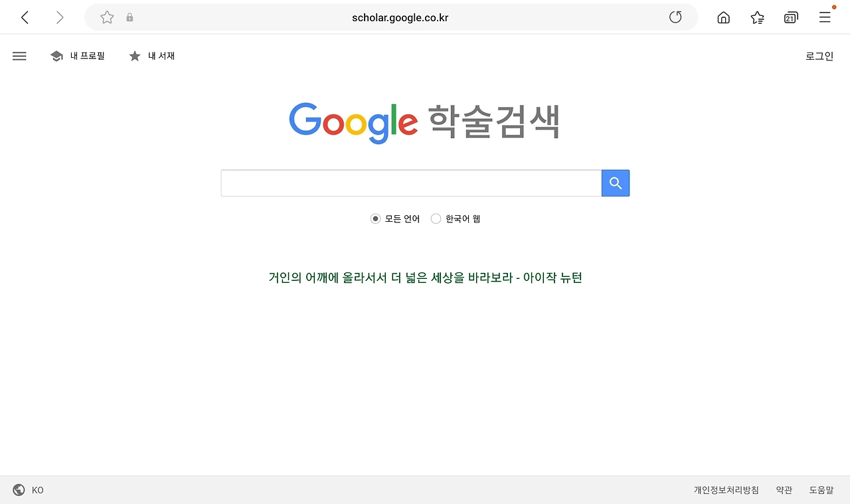Focus the Scholar search input field
Image resolution: width=850 pixels, height=504 pixels.
coord(411,183)
